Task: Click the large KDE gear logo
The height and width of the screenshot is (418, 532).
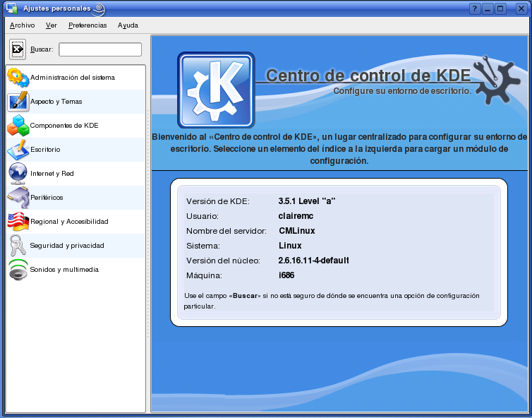Action: pos(216,90)
